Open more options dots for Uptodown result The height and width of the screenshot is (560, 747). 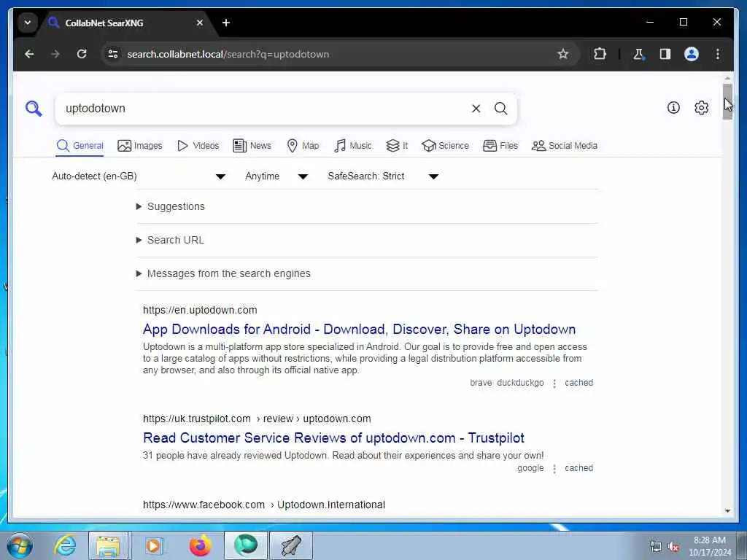tap(554, 384)
